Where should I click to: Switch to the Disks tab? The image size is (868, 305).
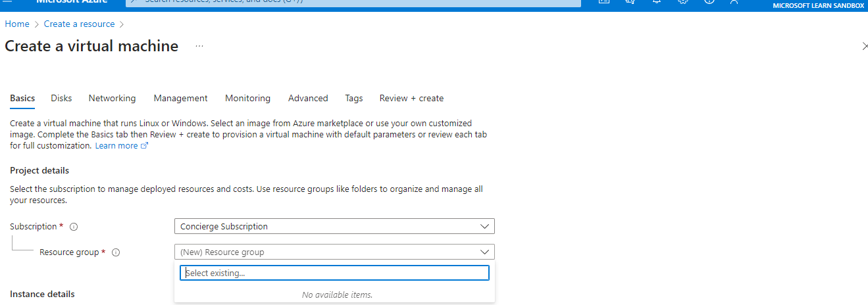61,98
